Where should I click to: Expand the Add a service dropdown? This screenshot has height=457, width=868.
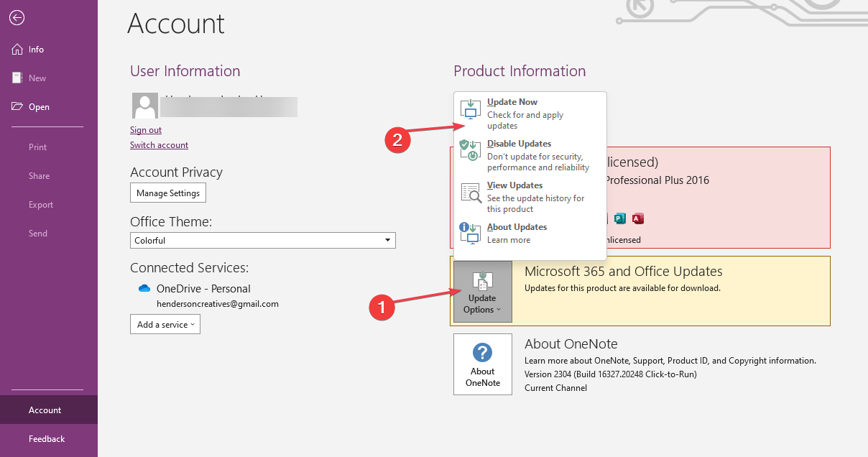pos(165,325)
